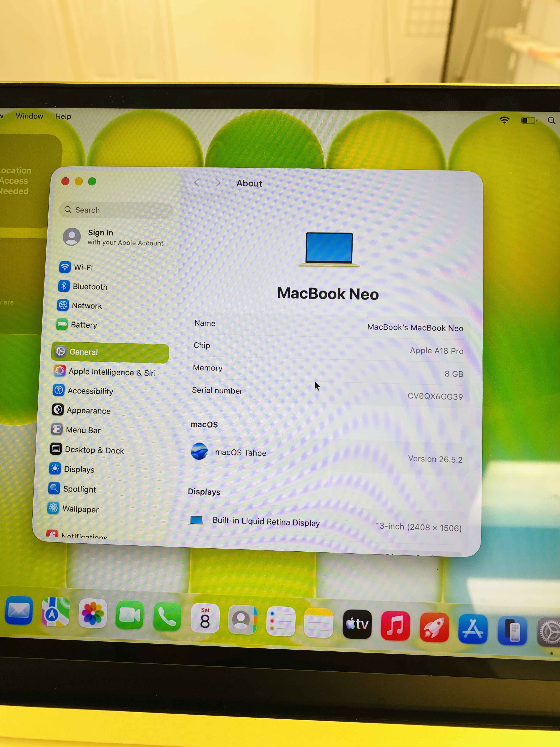Open Spotlight search in menu bar
This screenshot has height=747, width=560.
coord(551,121)
